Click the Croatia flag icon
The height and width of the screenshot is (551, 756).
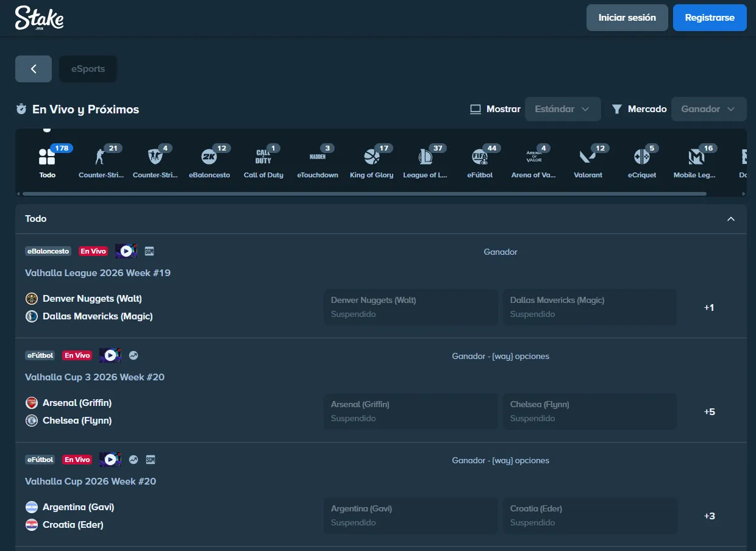(32, 525)
